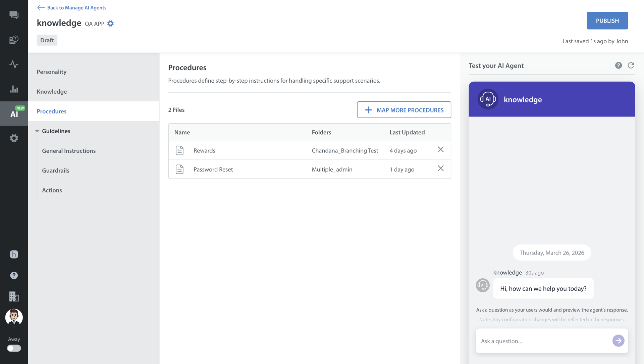Remove the Password Reset procedure
Screen dimensions: 644x364
[x=440, y=168]
